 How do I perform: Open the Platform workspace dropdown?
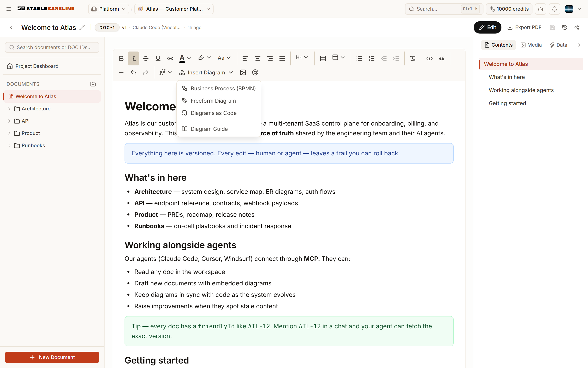point(108,9)
